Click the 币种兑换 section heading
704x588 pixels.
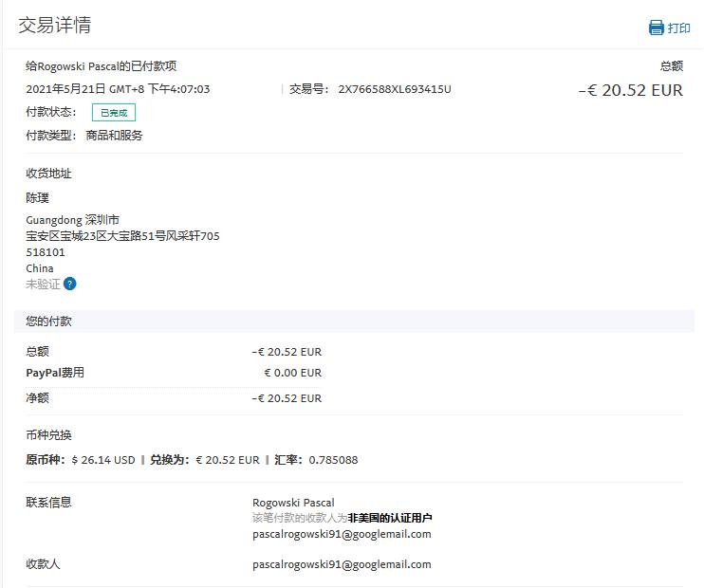point(49,435)
